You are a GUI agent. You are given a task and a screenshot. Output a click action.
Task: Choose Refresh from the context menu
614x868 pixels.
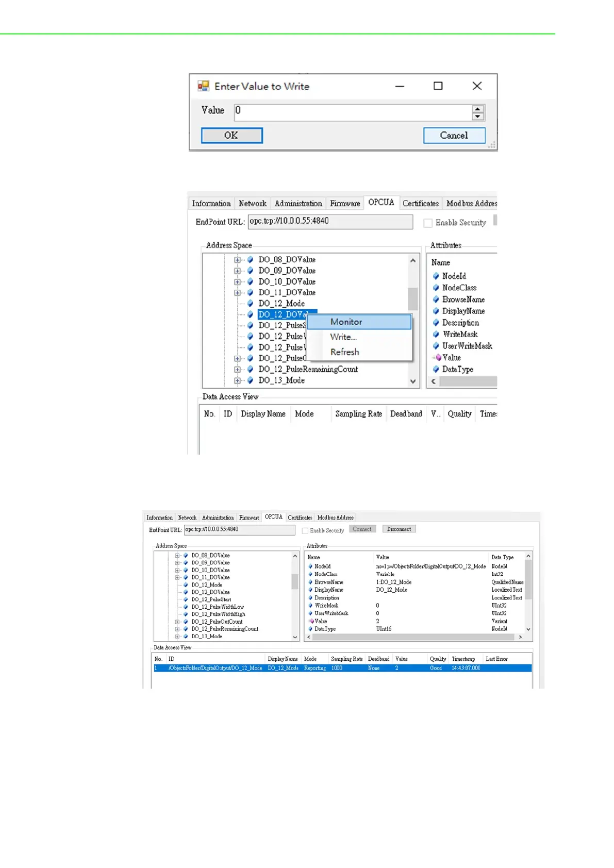pyautogui.click(x=359, y=352)
